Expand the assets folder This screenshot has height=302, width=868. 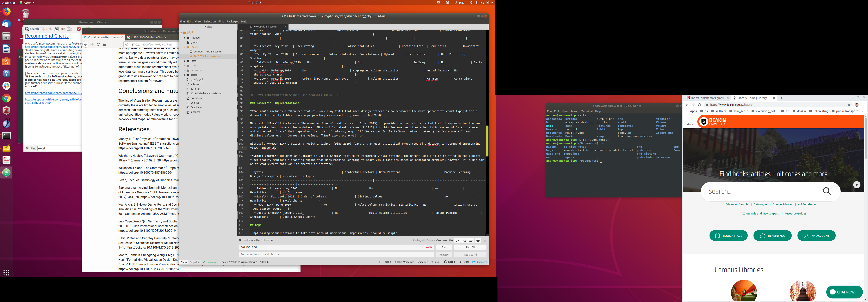click(x=194, y=75)
